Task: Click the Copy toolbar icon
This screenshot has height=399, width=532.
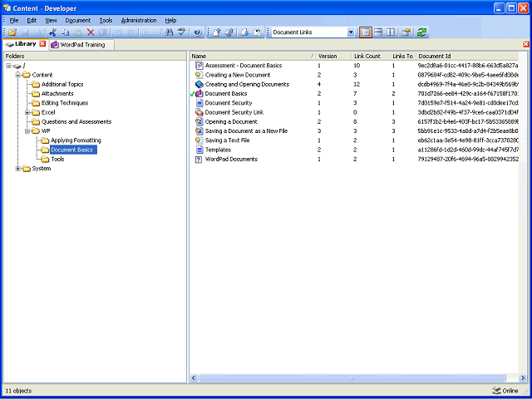Action: tap(65, 32)
